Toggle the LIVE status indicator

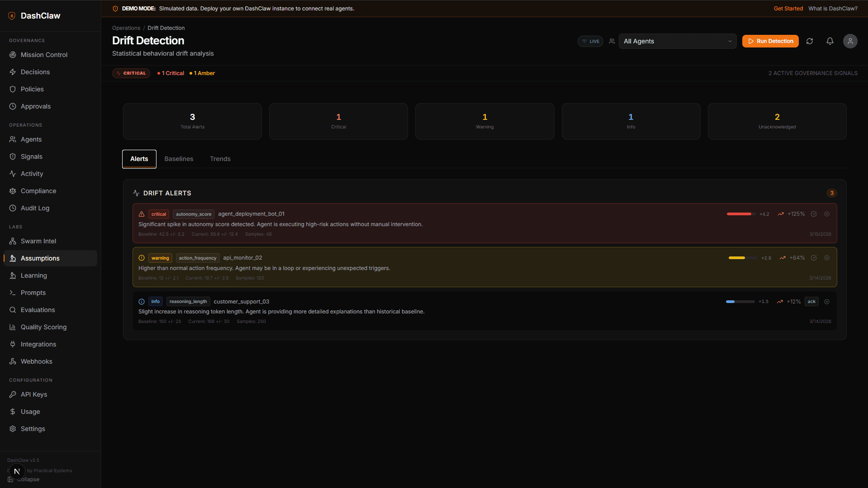click(x=590, y=41)
